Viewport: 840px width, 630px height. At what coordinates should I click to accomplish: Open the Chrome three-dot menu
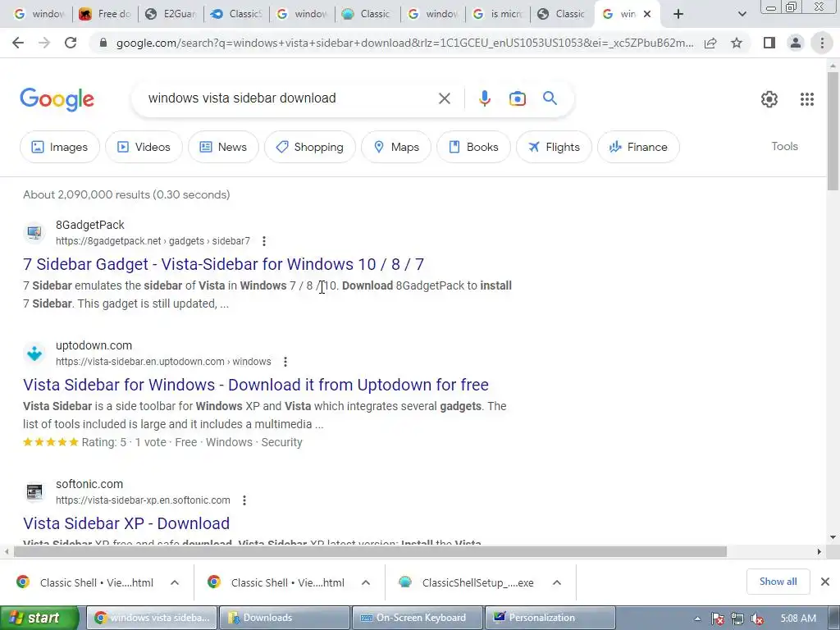tap(822, 43)
